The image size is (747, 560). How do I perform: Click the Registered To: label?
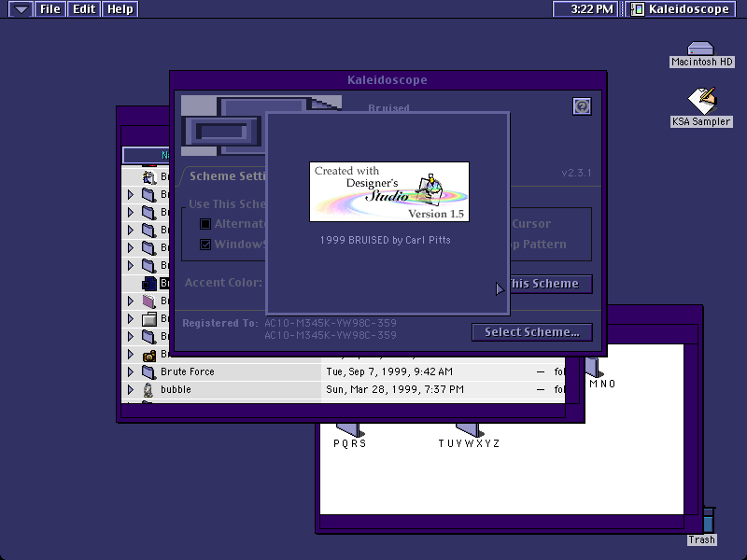[220, 323]
